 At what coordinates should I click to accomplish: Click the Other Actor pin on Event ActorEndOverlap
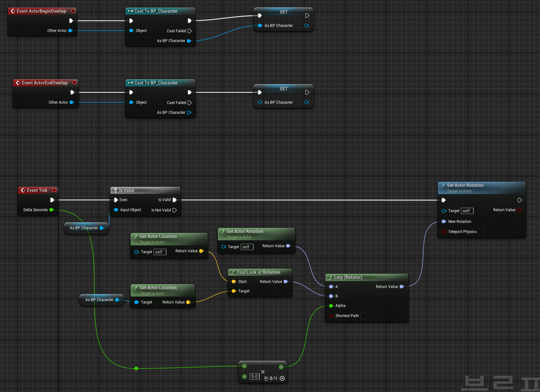coord(72,102)
